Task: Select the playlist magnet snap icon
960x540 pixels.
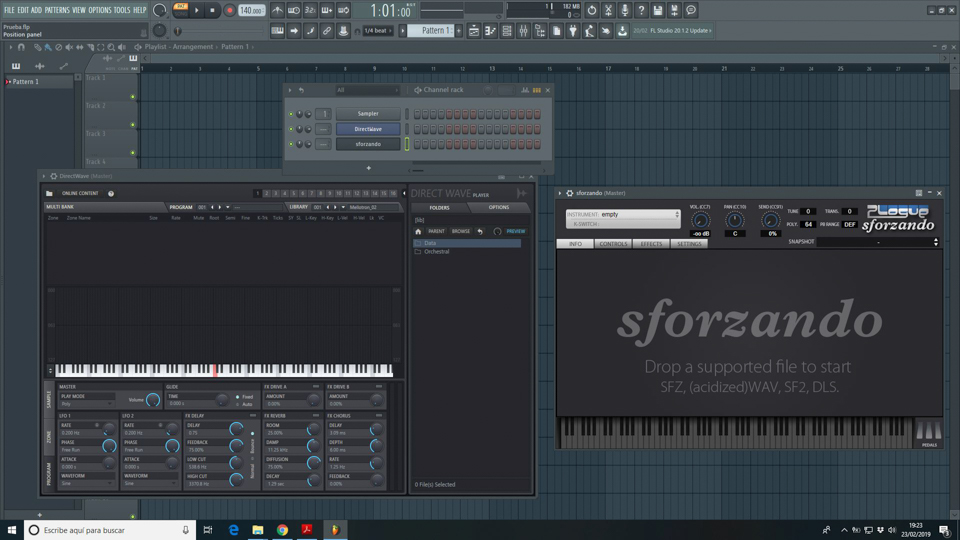Action: [x=21, y=47]
